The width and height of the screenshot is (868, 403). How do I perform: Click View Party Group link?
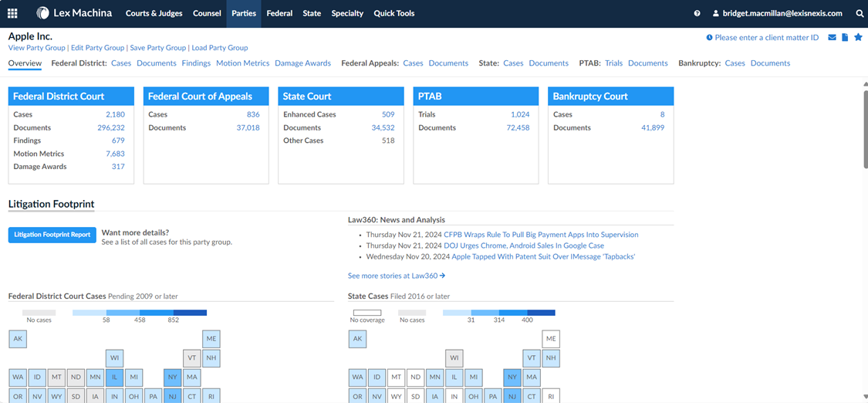36,48
